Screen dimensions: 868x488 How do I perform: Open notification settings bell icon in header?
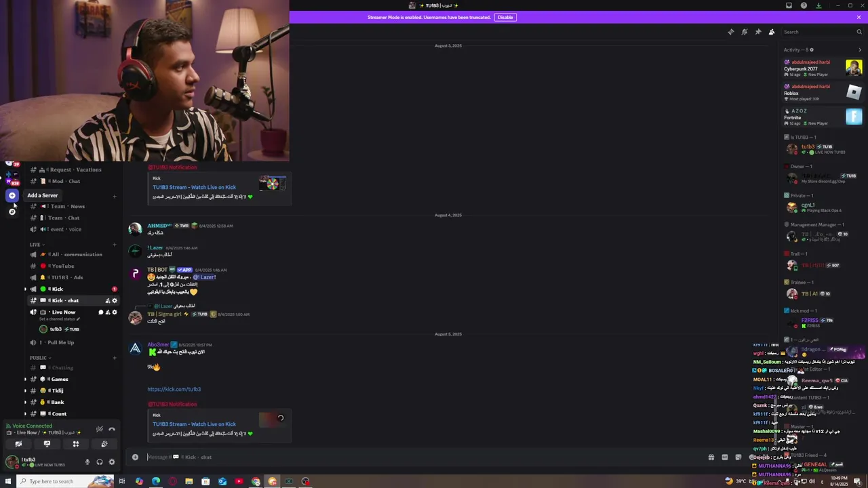[744, 32]
